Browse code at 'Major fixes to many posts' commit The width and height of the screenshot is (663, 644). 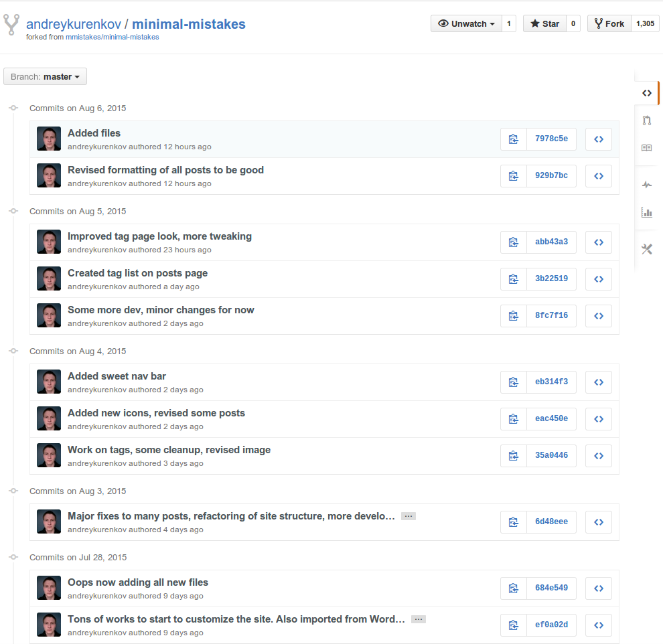coord(598,522)
